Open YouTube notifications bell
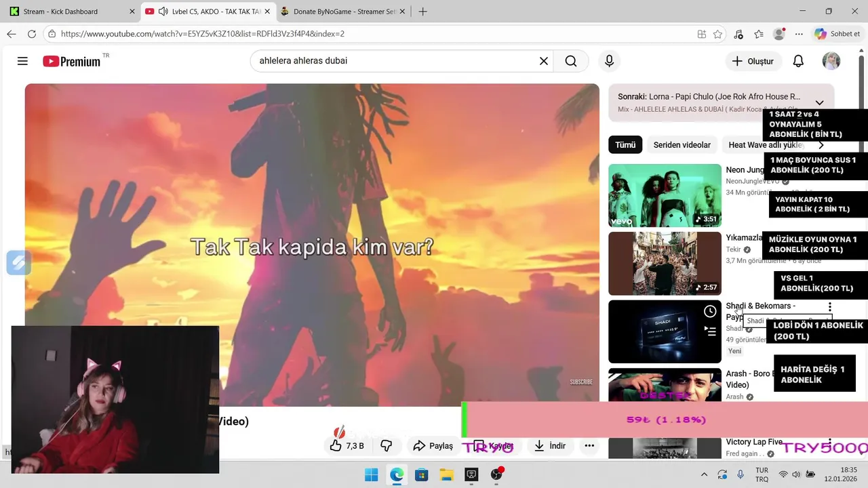The height and width of the screenshot is (488, 868). (x=798, y=61)
